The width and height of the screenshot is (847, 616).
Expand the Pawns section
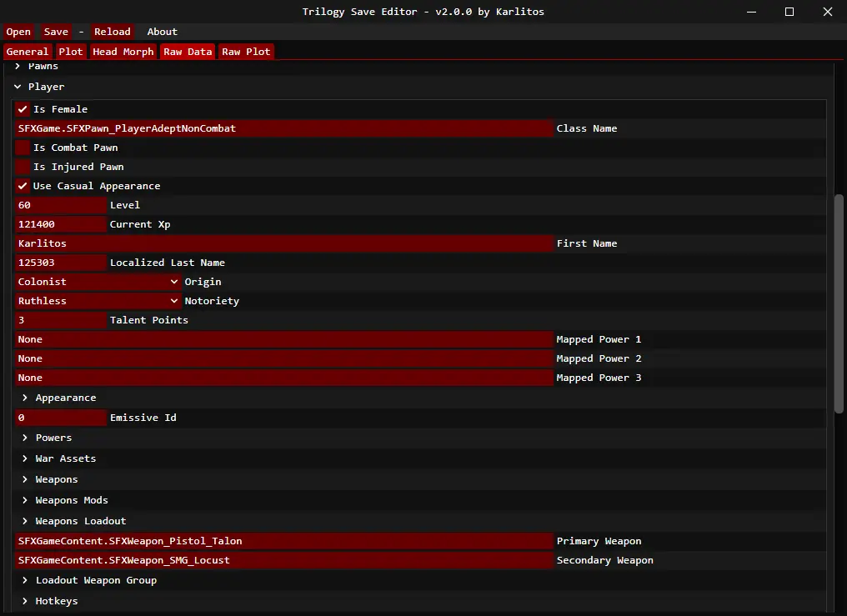coord(18,66)
